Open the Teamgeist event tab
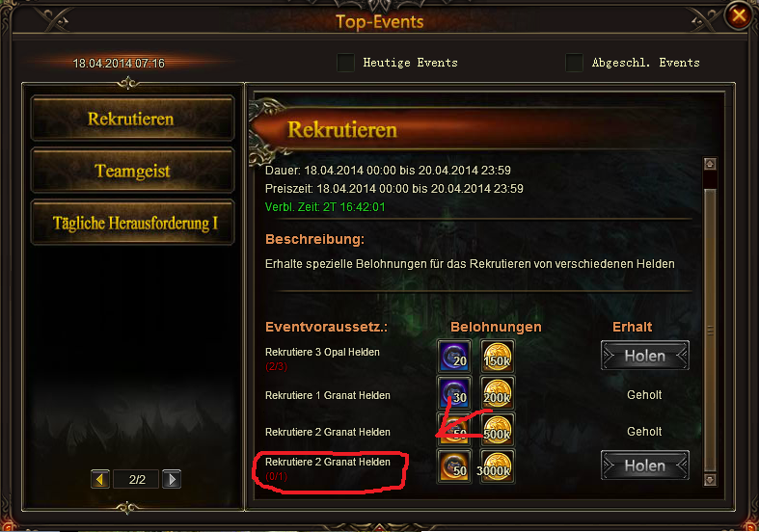Viewport: 759px width, 532px height. click(x=132, y=171)
